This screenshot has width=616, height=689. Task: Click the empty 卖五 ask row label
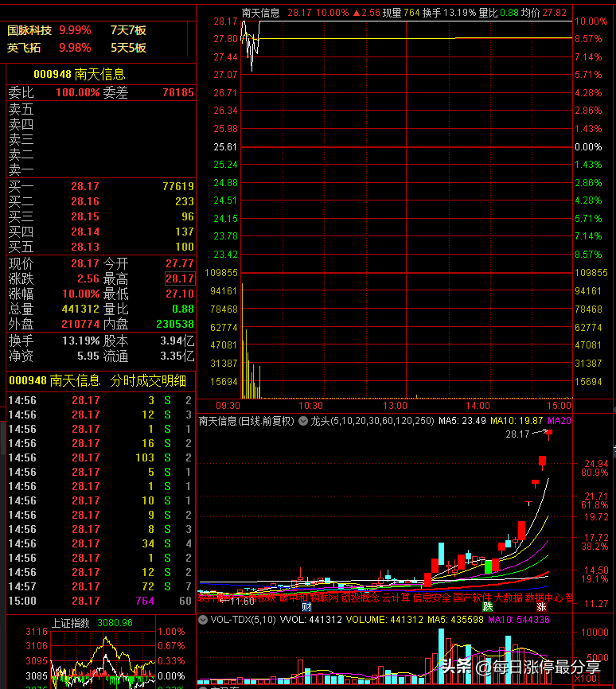(21, 109)
